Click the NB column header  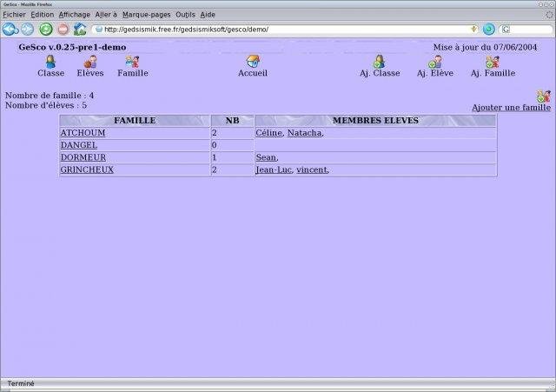(232, 121)
